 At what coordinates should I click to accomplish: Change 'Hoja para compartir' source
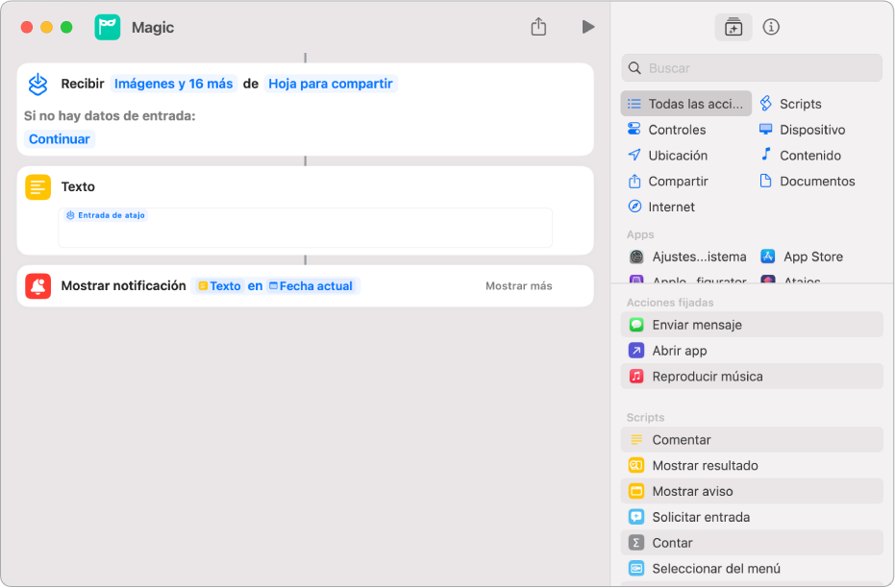coord(331,84)
